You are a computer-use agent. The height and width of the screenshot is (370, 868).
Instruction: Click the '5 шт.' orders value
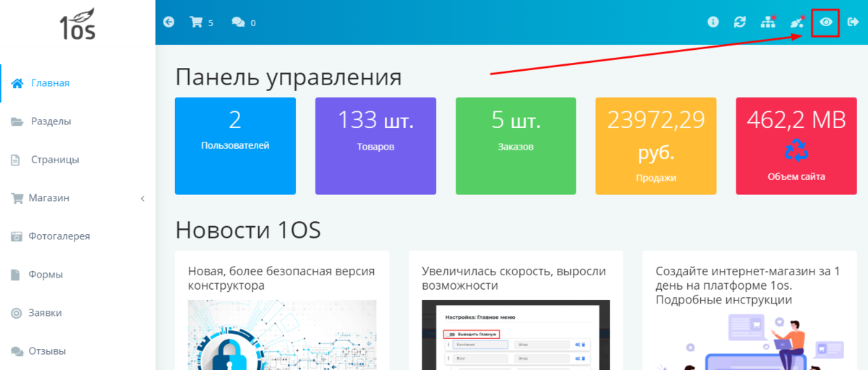(516, 119)
